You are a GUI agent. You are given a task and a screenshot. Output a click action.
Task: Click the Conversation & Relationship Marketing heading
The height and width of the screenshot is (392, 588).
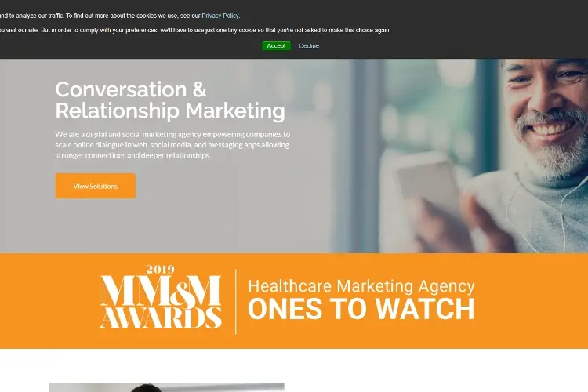(x=170, y=100)
